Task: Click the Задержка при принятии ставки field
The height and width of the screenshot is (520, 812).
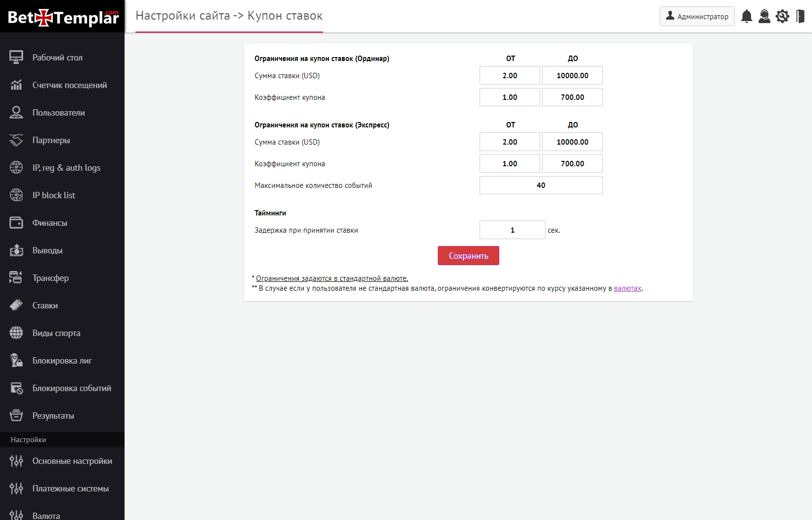Action: pos(512,230)
